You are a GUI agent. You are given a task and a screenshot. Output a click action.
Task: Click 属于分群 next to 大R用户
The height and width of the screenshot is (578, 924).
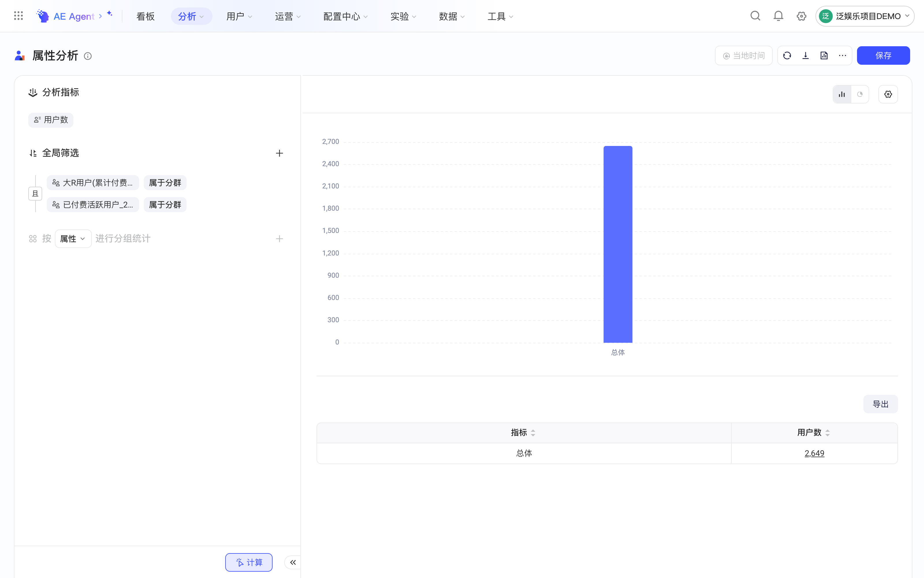point(165,183)
